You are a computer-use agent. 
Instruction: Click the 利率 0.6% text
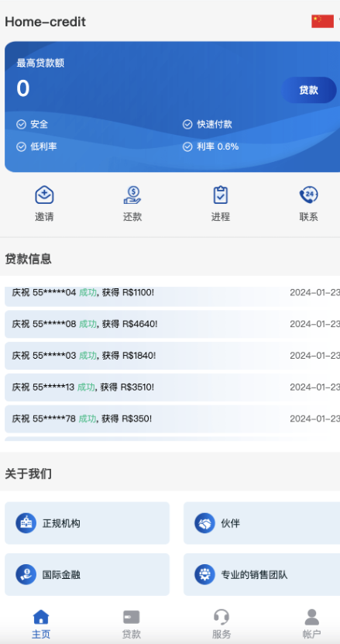click(x=218, y=146)
